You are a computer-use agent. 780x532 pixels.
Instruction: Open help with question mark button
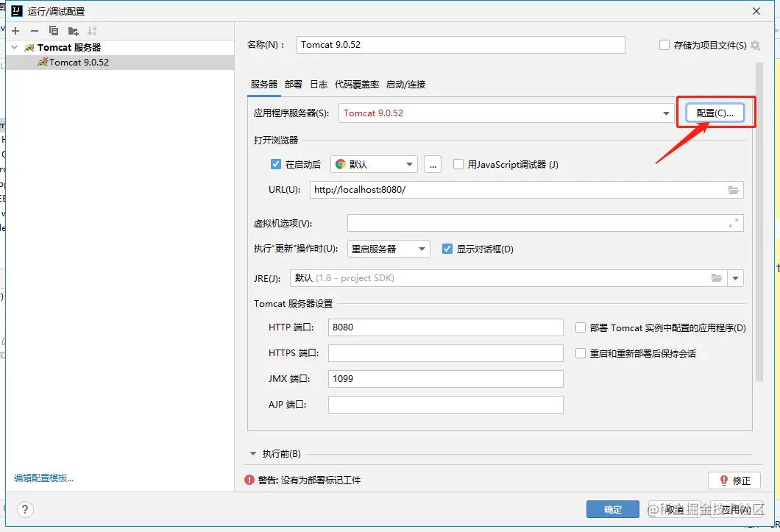[x=25, y=509]
